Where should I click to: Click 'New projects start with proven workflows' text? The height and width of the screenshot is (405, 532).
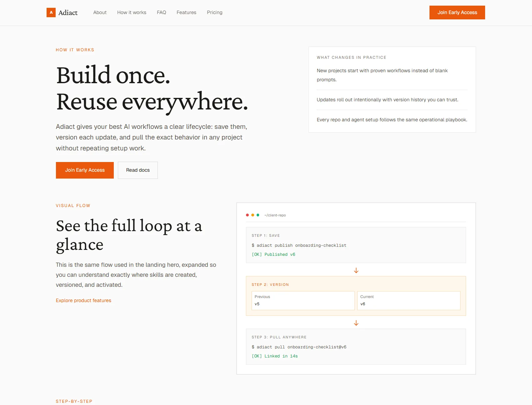pyautogui.click(x=382, y=75)
